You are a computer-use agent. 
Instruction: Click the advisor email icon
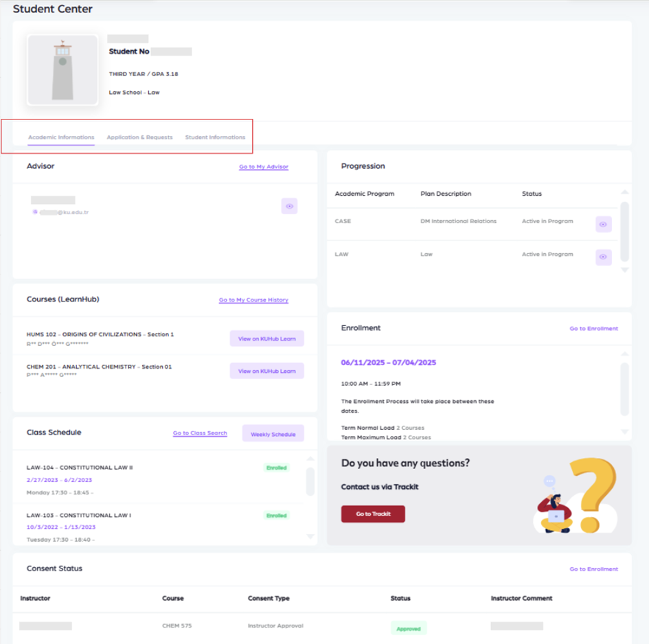tap(35, 212)
